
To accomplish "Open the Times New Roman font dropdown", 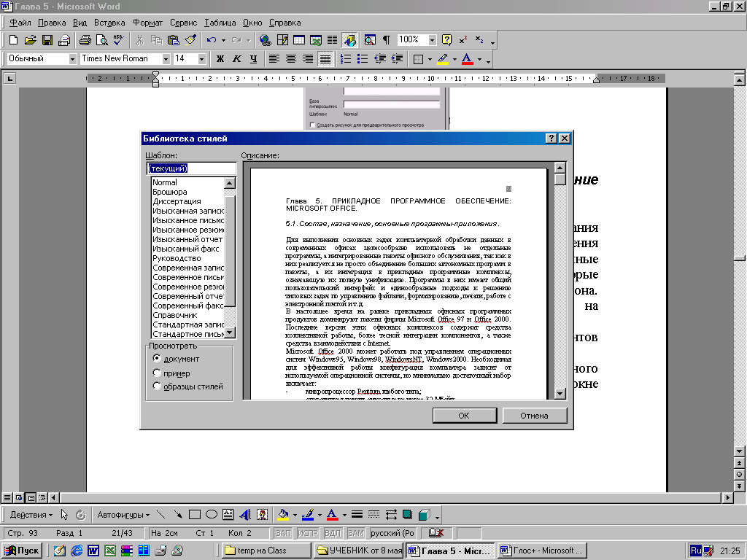I will [x=166, y=58].
